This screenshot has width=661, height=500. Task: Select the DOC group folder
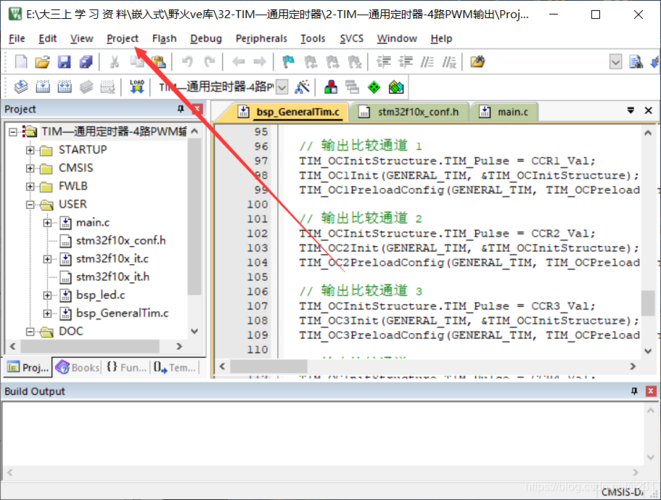(x=70, y=331)
